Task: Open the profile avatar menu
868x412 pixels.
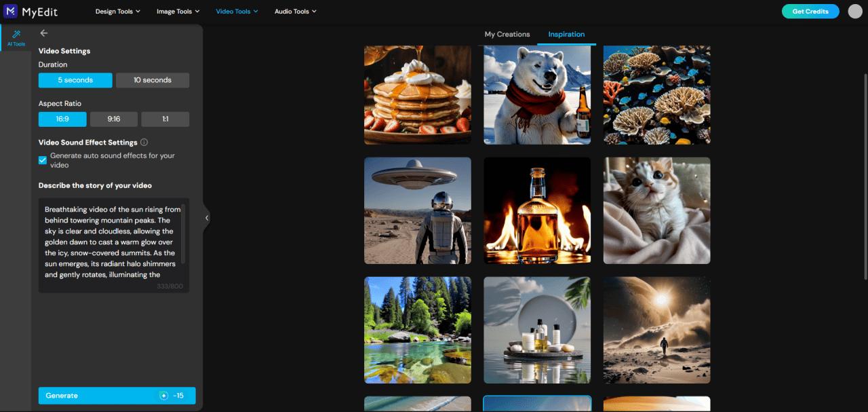Action: pos(853,11)
